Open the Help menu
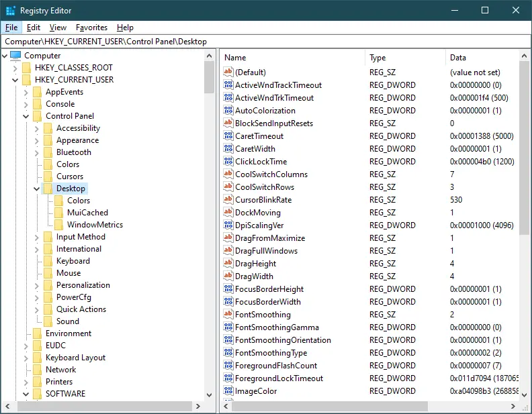Viewport: 532px width, 414px height. tap(125, 28)
